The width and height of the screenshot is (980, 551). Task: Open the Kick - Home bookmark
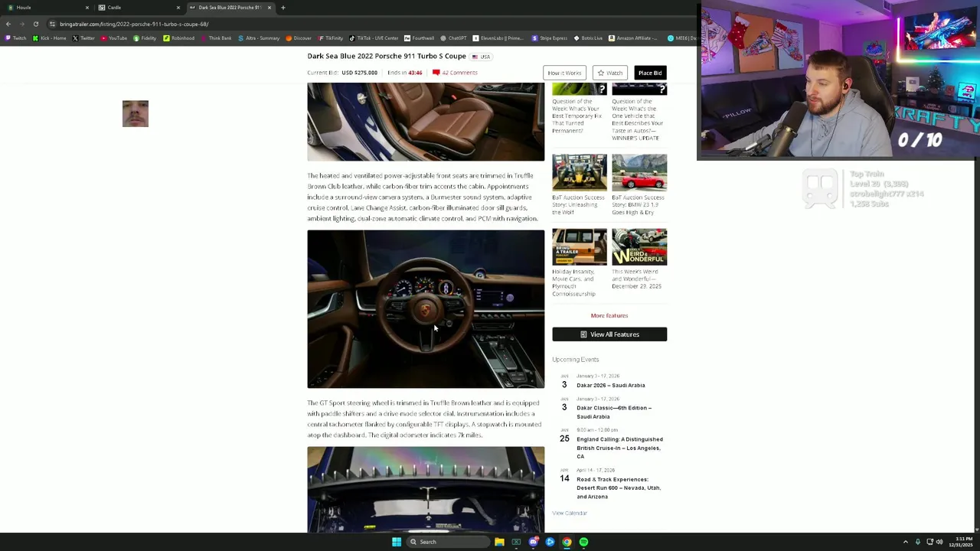tap(50, 38)
